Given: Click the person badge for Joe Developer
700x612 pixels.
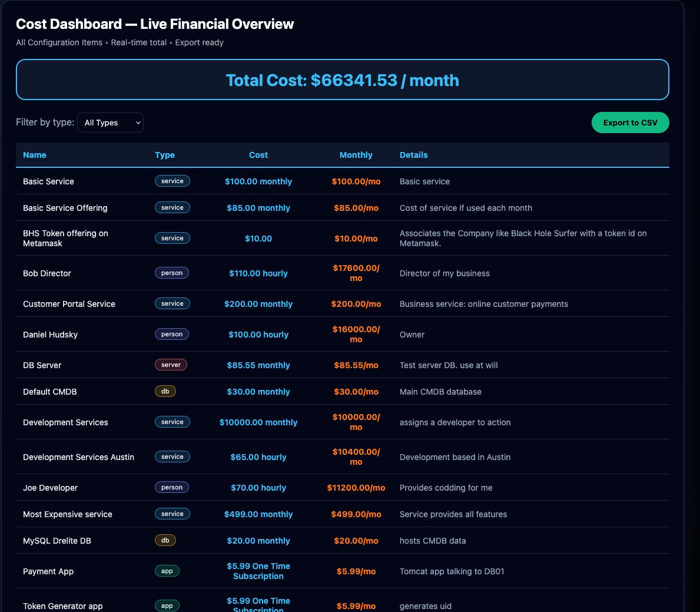Looking at the screenshot, I should coord(171,488).
